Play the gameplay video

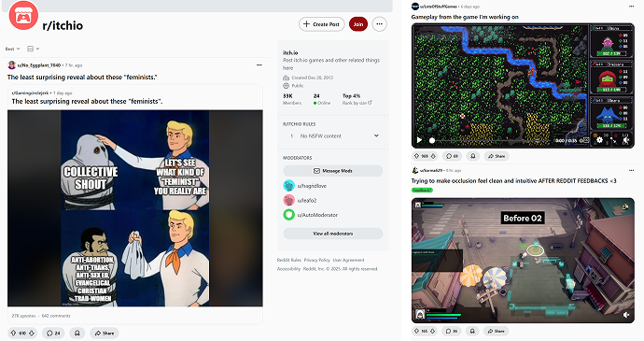(419, 140)
